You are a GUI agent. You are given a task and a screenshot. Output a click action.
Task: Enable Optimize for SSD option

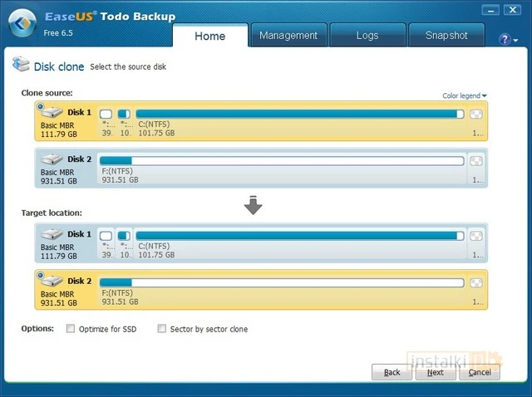(x=71, y=329)
